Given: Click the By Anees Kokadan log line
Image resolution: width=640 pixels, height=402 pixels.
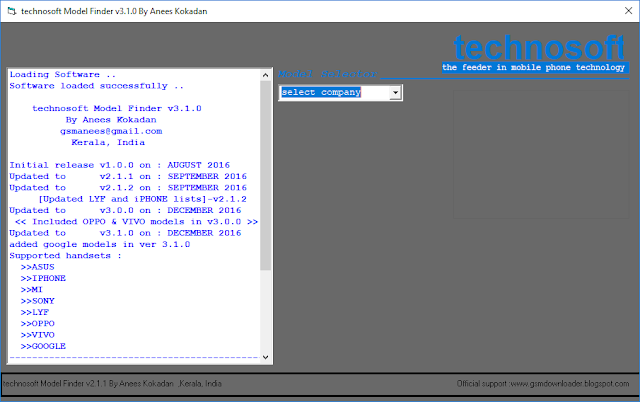Looking at the screenshot, I should (x=111, y=120).
